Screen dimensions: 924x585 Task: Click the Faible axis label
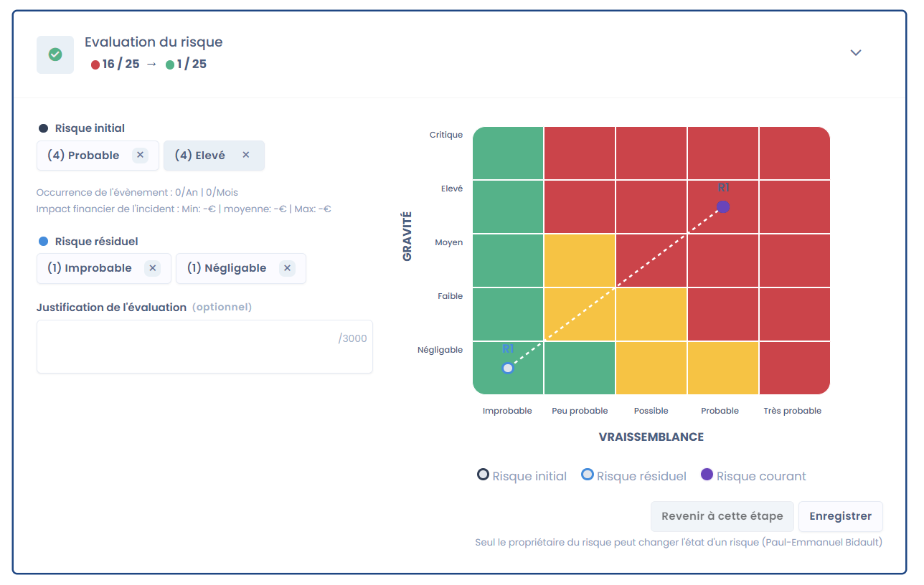(x=451, y=296)
